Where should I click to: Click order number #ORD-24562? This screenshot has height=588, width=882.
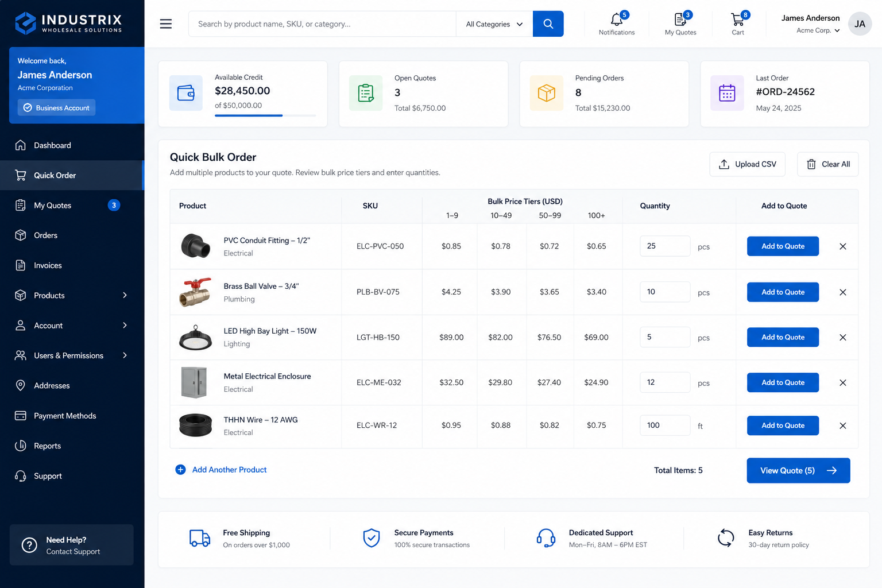pyautogui.click(x=785, y=92)
